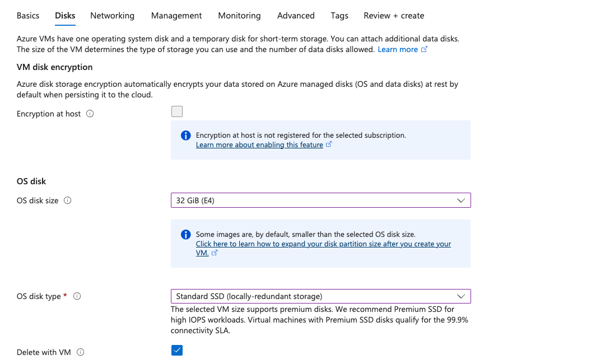Select the Management tab
The image size is (610, 364).
point(176,16)
